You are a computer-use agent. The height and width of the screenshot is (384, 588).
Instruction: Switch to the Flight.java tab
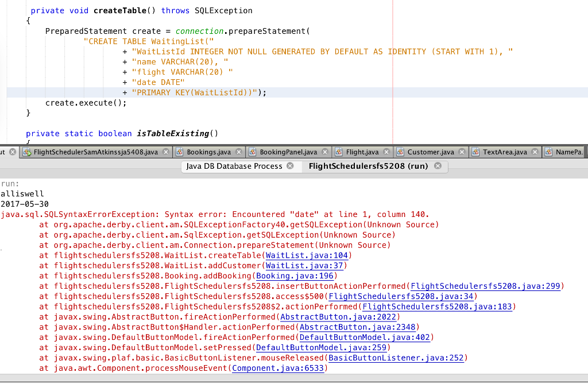pyautogui.click(x=358, y=152)
